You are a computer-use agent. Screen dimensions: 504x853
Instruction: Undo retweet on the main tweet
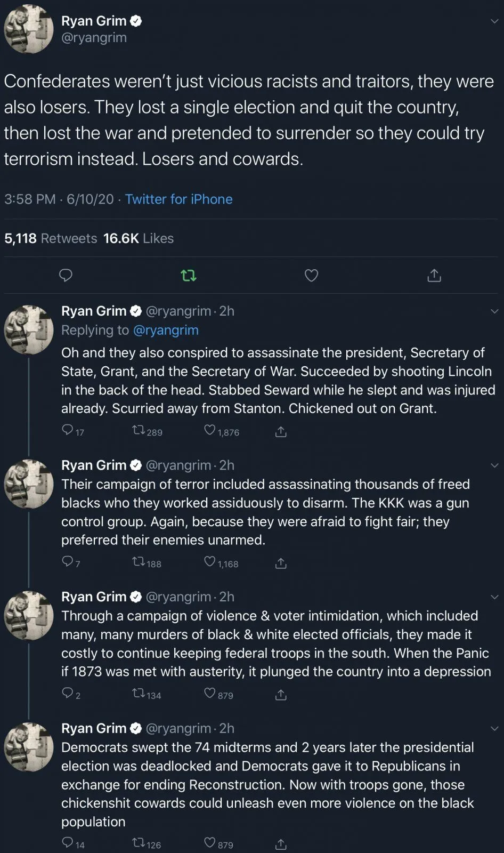tap(189, 276)
